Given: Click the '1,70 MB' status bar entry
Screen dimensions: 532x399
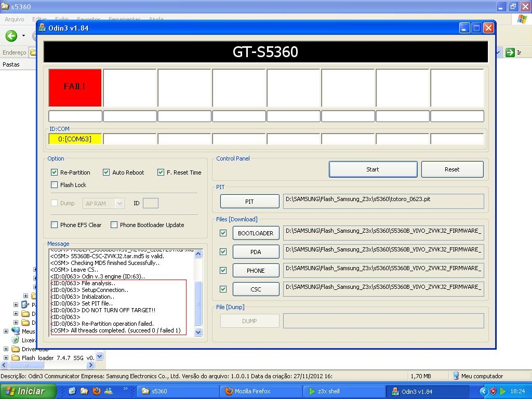Looking at the screenshot, I should 421,376.
